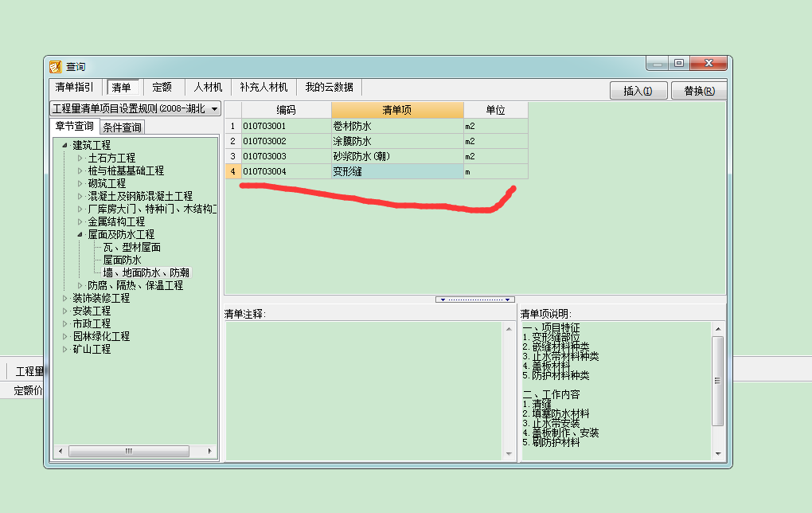Select 墙、地面防水、防潮 in the tree
The width and height of the screenshot is (812, 513).
[146, 272]
